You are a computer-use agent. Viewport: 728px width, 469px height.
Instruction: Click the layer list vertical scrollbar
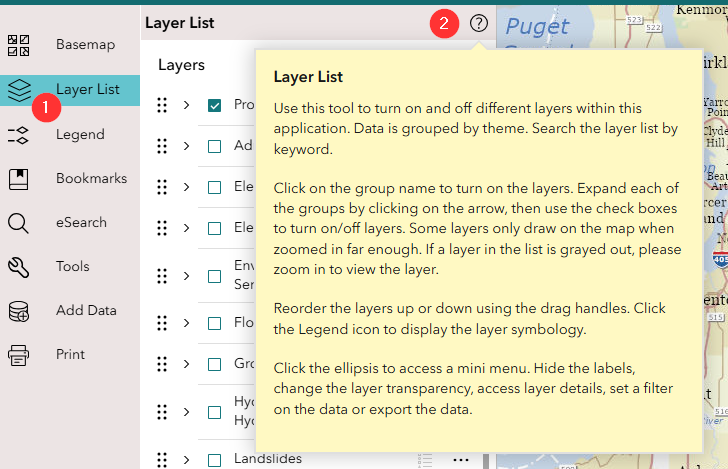click(x=486, y=461)
